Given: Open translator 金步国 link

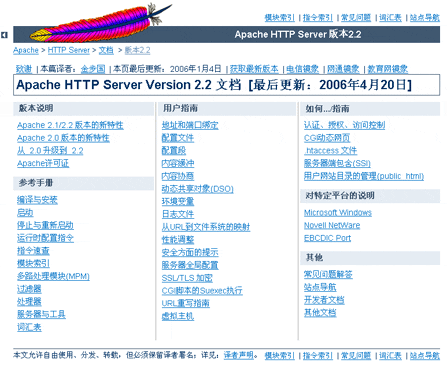Looking at the screenshot, I should pyautogui.click(x=93, y=69).
